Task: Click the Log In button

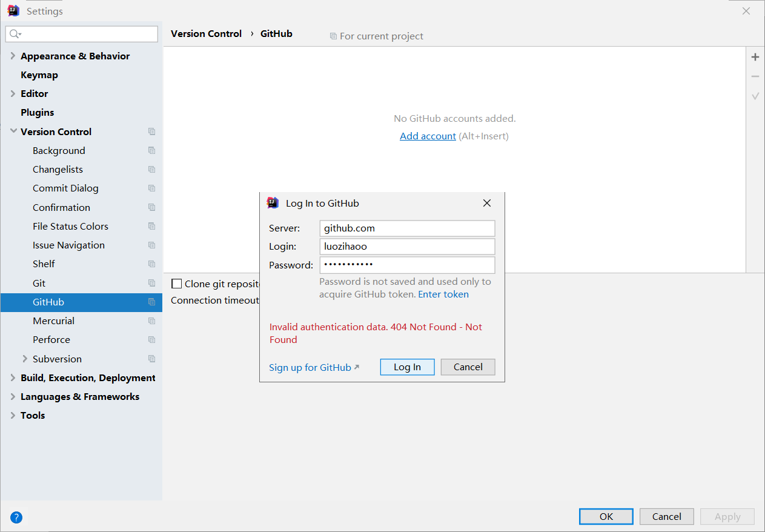Action: 407,367
